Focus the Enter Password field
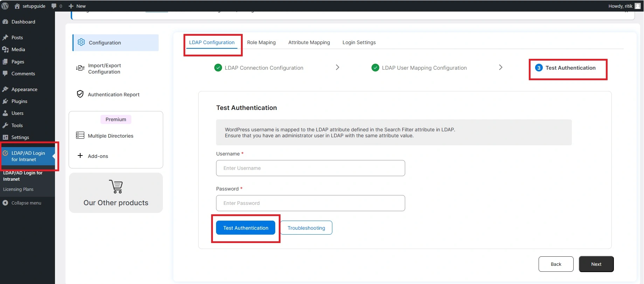This screenshot has height=284, width=644. [311, 203]
